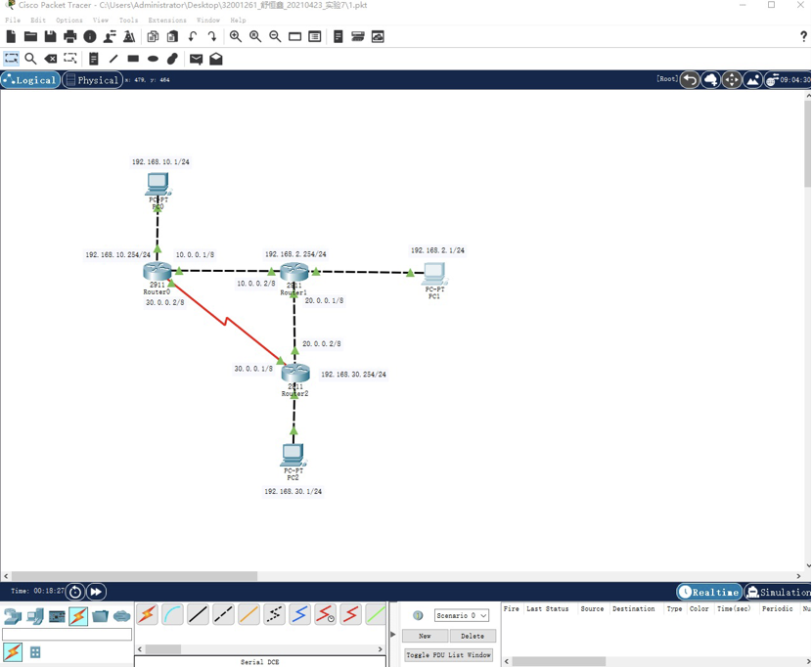Click the Router0 device icon
812x667 pixels.
[157, 271]
